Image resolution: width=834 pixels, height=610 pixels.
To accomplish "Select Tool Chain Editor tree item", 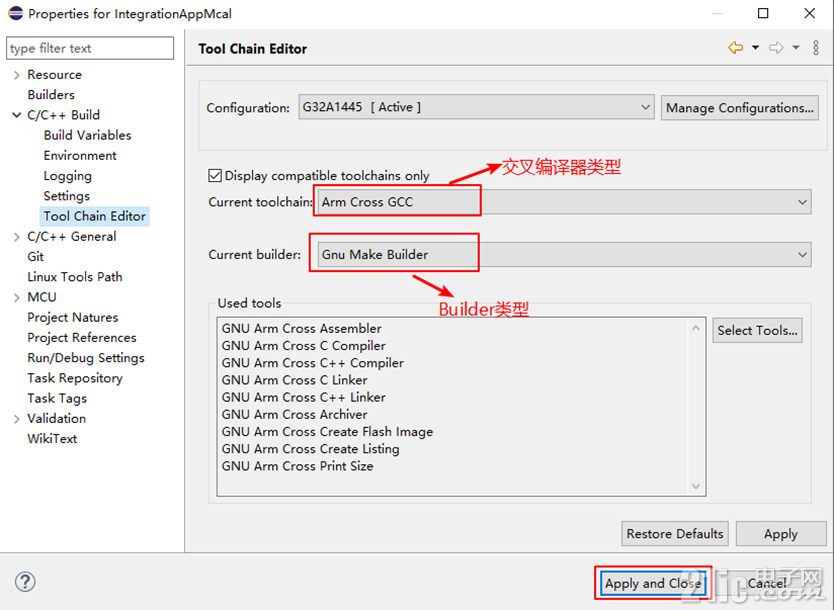I will pyautogui.click(x=95, y=216).
